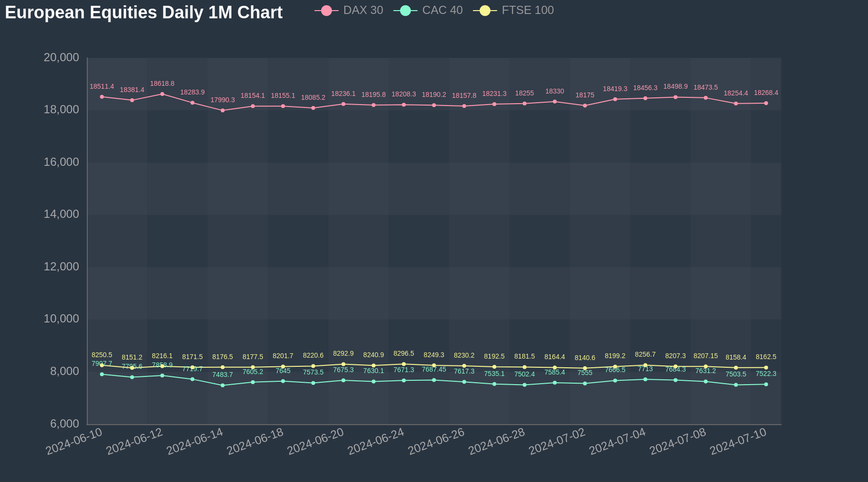This screenshot has width=868, height=482.
Task: Select CAC data point labeled 7522.3
Action: pyautogui.click(x=766, y=384)
